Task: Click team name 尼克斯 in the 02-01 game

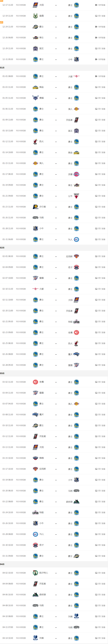Action: click(x=69, y=256)
